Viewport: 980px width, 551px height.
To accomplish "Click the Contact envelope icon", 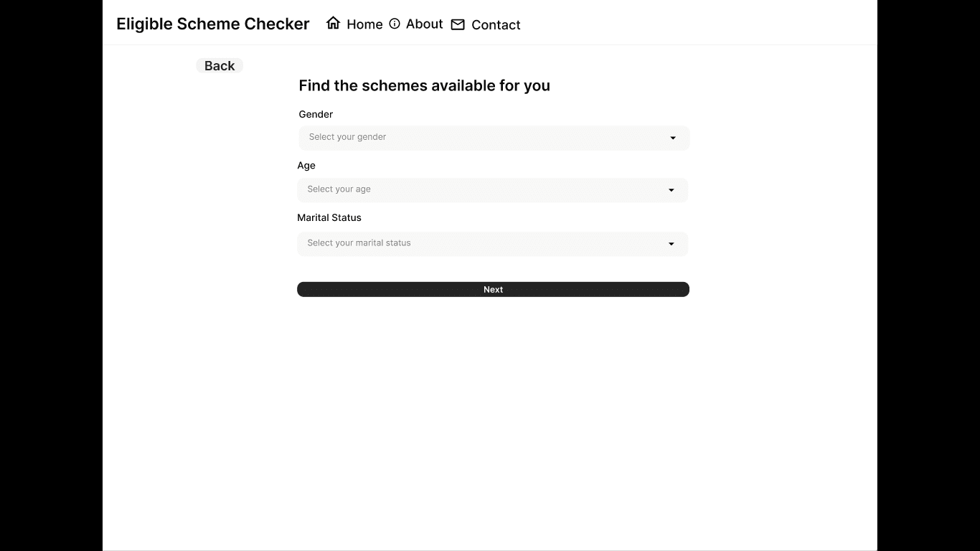I will click(458, 24).
